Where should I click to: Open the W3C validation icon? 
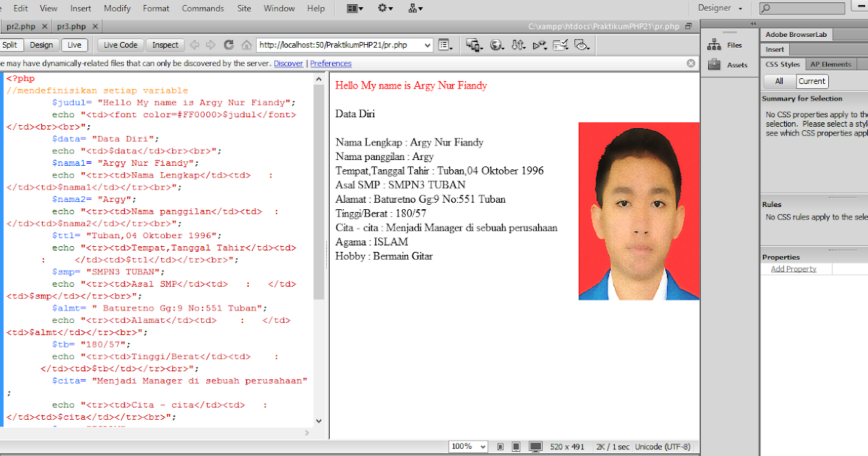(540, 45)
